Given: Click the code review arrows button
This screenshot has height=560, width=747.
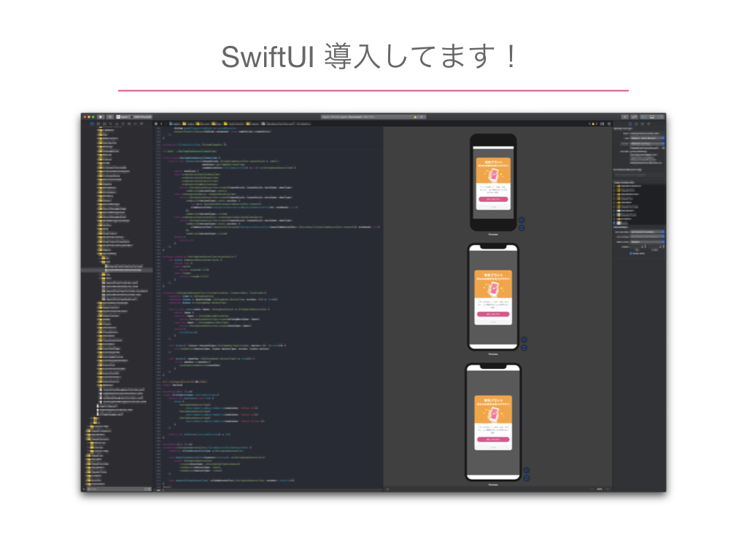Looking at the screenshot, I should [634, 117].
